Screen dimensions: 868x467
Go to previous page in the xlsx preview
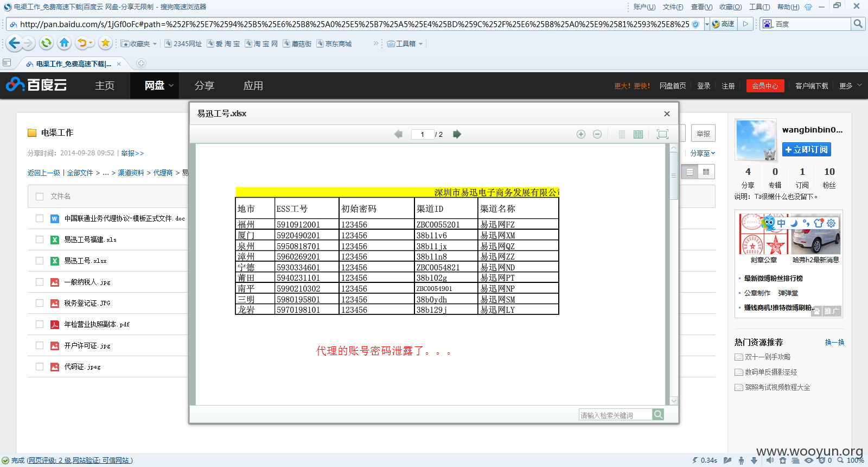[x=398, y=134]
